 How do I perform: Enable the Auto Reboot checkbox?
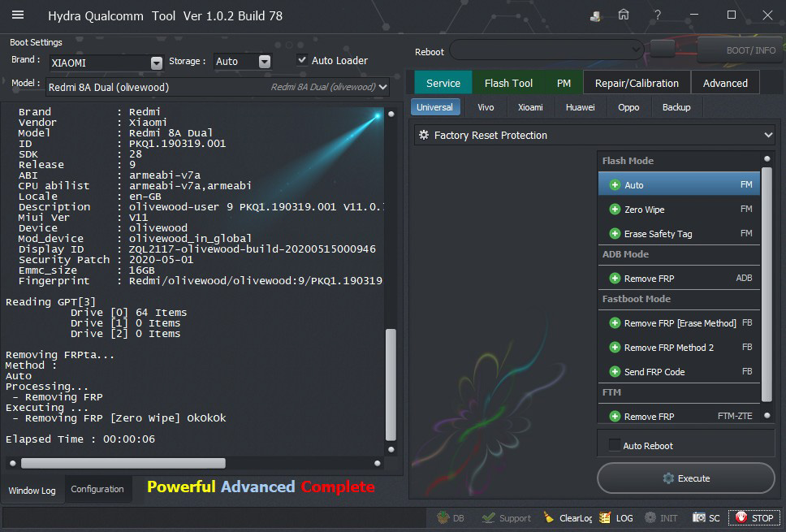pyautogui.click(x=614, y=445)
